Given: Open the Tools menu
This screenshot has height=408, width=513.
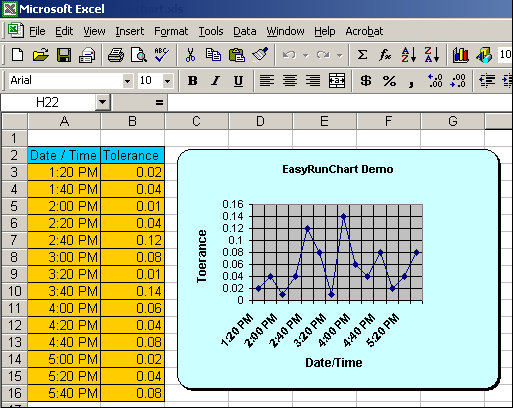Looking at the screenshot, I should point(211,31).
